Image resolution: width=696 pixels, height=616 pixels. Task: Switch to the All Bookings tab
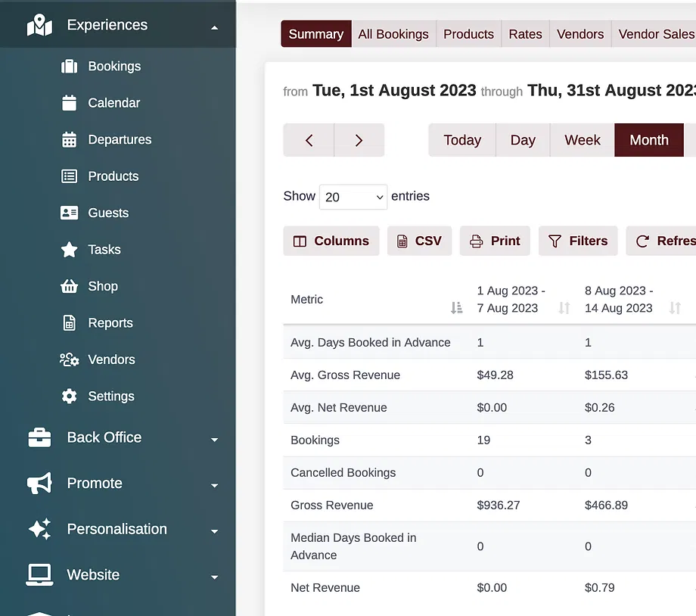393,34
